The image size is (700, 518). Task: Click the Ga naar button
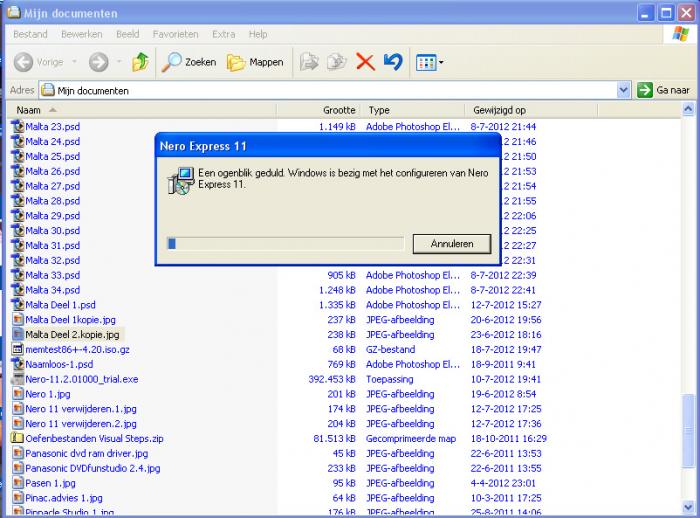(x=663, y=90)
